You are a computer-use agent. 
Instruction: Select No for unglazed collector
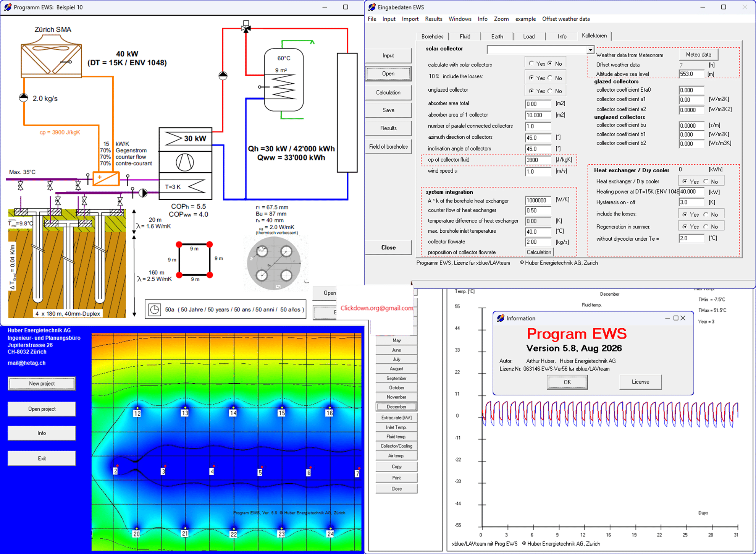coord(550,91)
